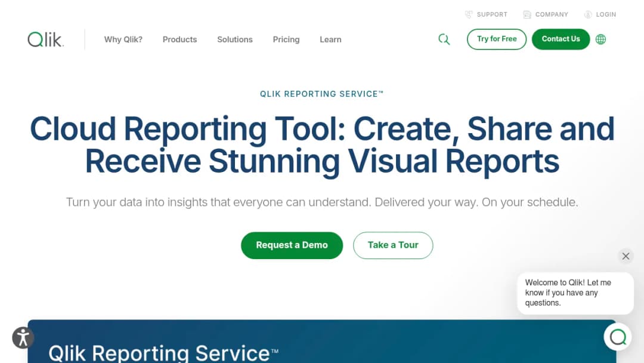Click the Company icon in top bar

tap(527, 14)
